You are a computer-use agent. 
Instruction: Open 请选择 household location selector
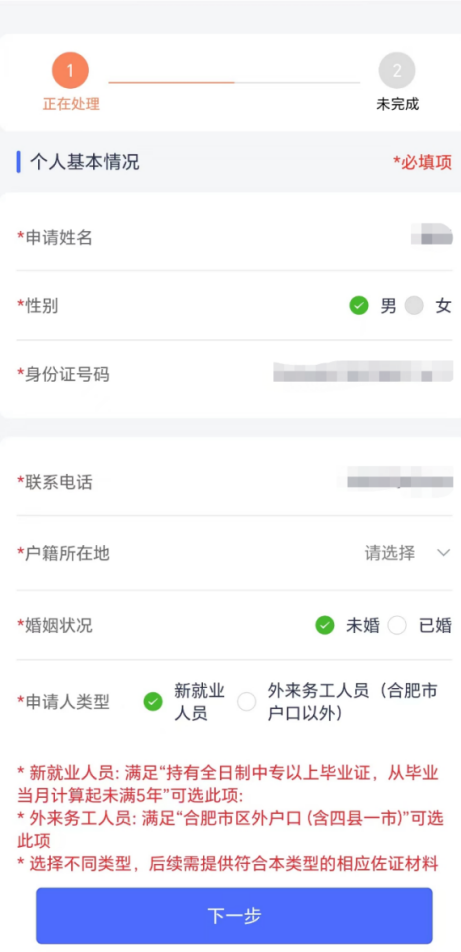(389, 552)
